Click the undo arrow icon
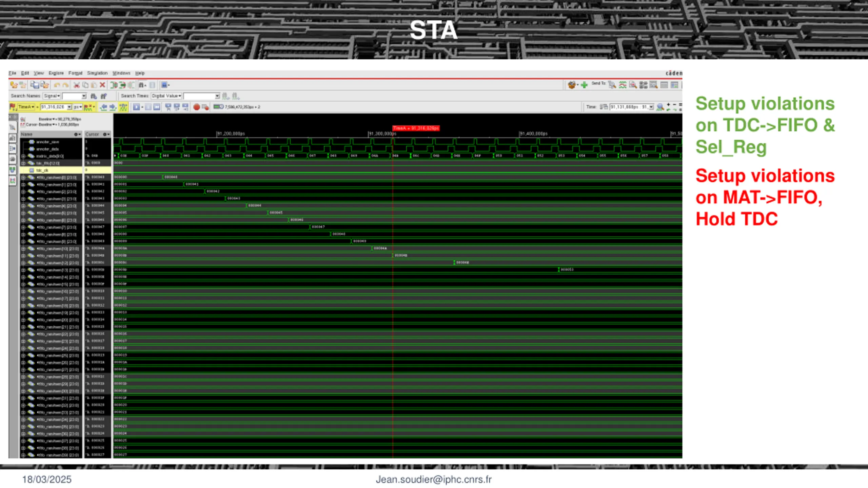This screenshot has width=868, height=488. [x=57, y=85]
